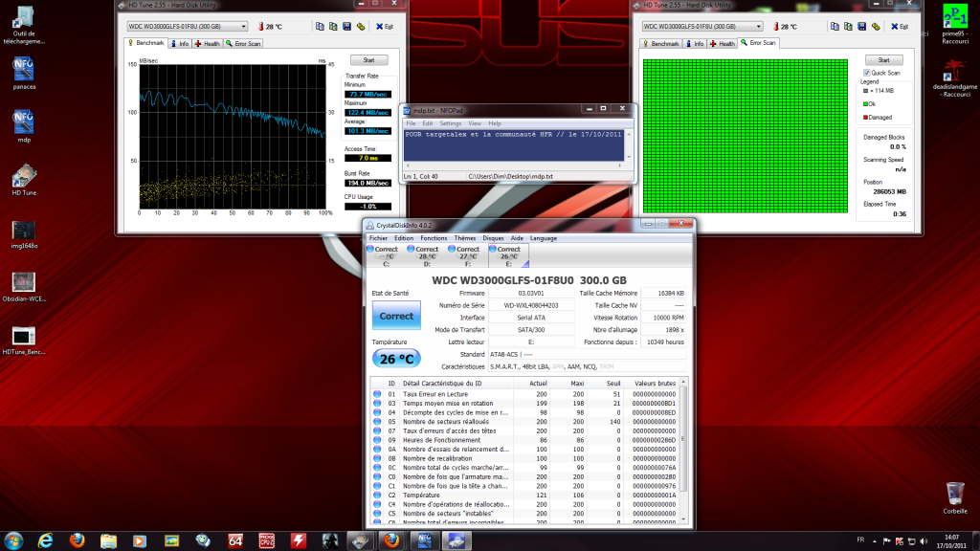The height and width of the screenshot is (551, 980).
Task: Expand the drive dropdown in the HD Tune Benchmark window
Action: tap(244, 27)
